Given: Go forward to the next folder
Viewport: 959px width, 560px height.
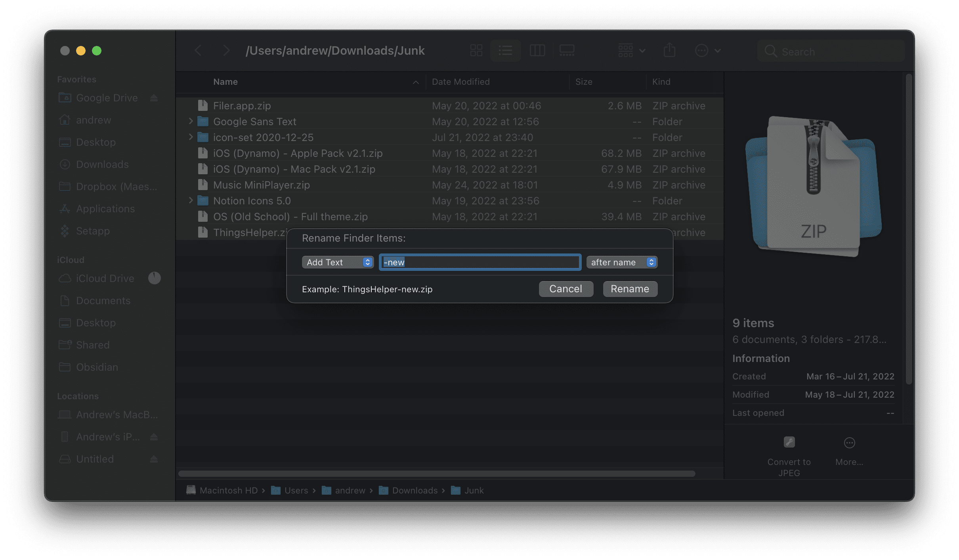Looking at the screenshot, I should 226,51.
